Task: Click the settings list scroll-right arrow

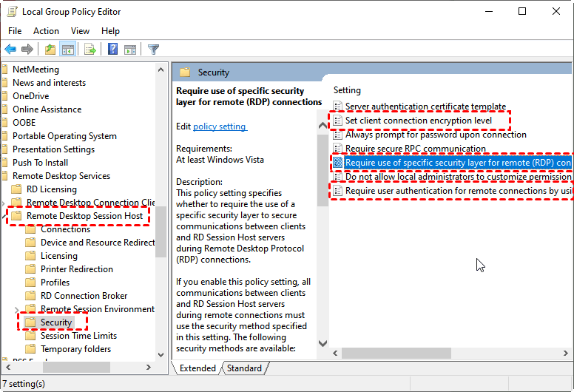Action: [566, 354]
